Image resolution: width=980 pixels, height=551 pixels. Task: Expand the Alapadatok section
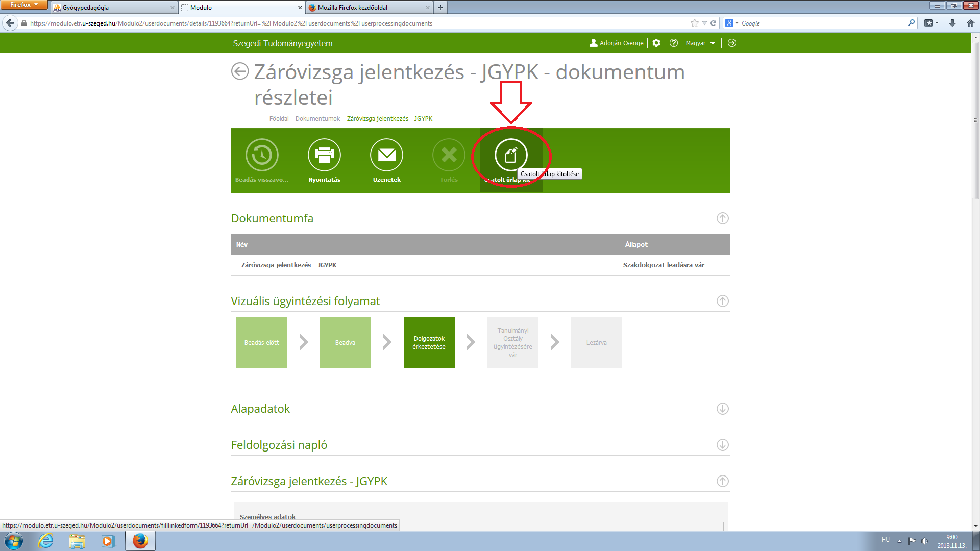click(722, 409)
